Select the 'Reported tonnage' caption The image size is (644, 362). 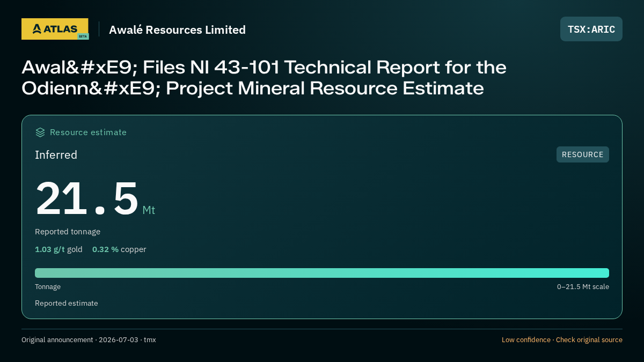click(x=68, y=232)
